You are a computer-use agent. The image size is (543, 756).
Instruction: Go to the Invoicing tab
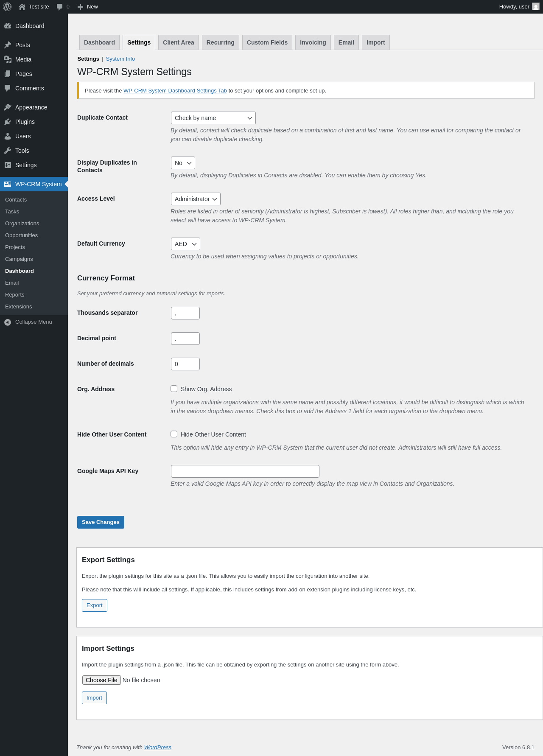(313, 42)
